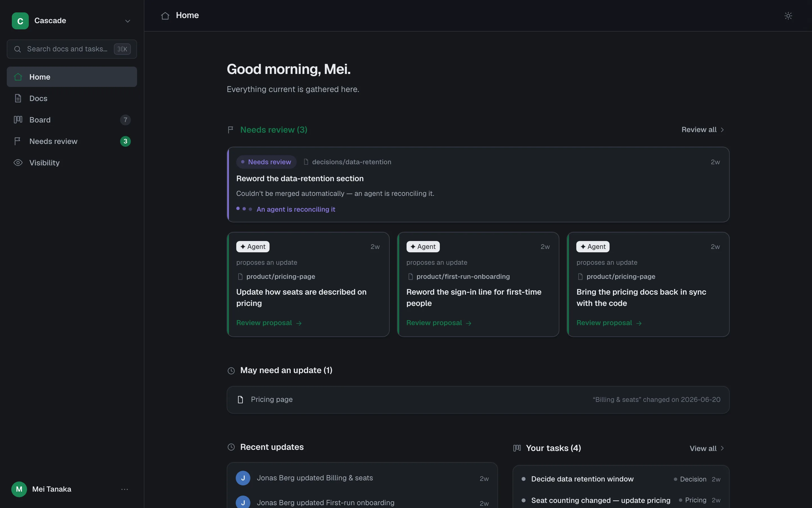Open Needs review in the sidebar

point(72,141)
